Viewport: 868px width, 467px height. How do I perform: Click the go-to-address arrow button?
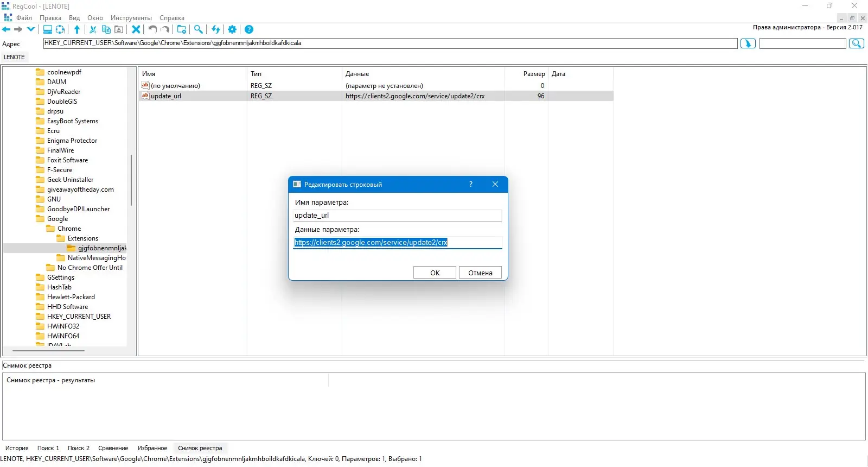[x=748, y=43]
